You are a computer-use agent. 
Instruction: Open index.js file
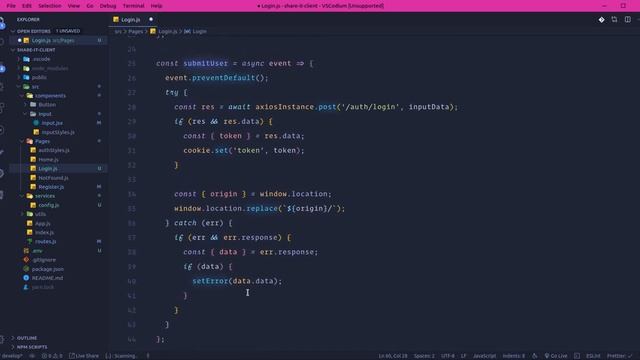(x=44, y=233)
